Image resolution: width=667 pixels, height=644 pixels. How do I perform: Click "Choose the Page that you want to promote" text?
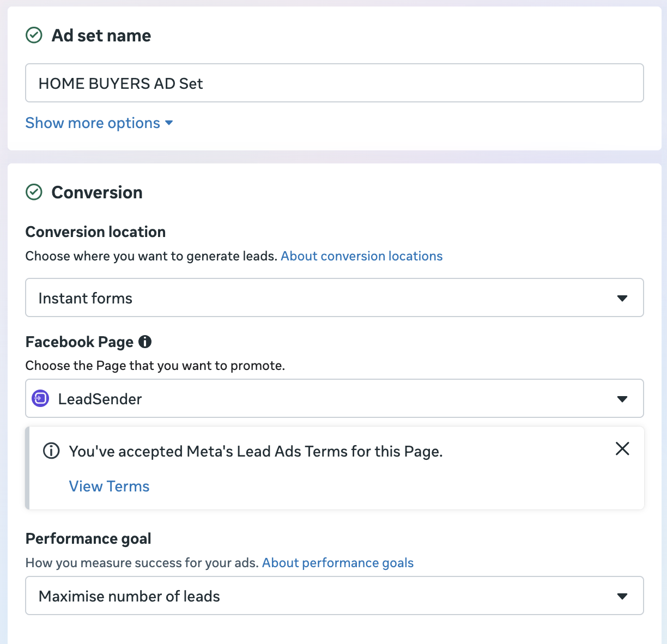(155, 366)
